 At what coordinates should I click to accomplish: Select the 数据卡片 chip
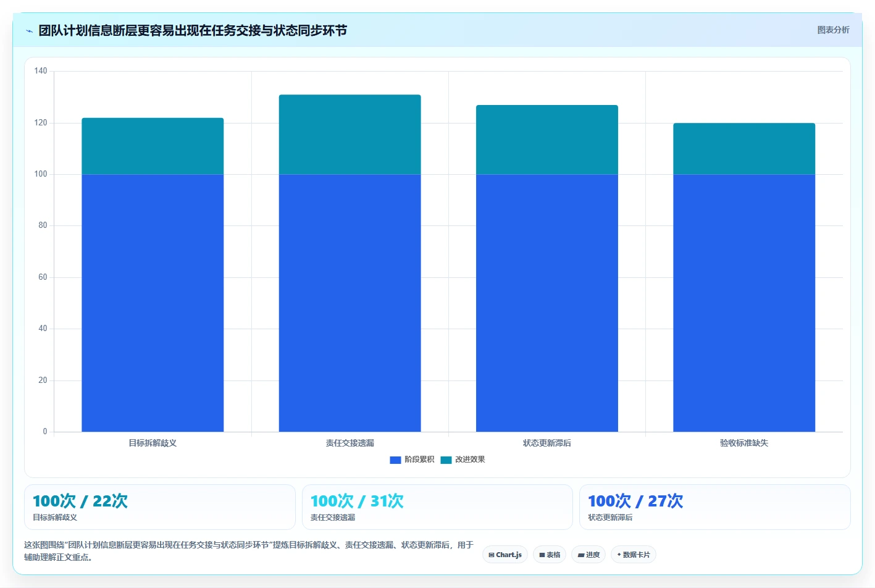point(634,555)
